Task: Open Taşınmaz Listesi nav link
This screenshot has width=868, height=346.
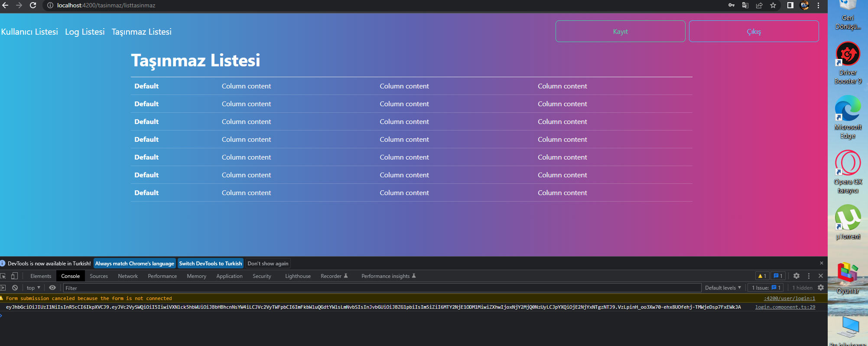Action: [x=142, y=32]
